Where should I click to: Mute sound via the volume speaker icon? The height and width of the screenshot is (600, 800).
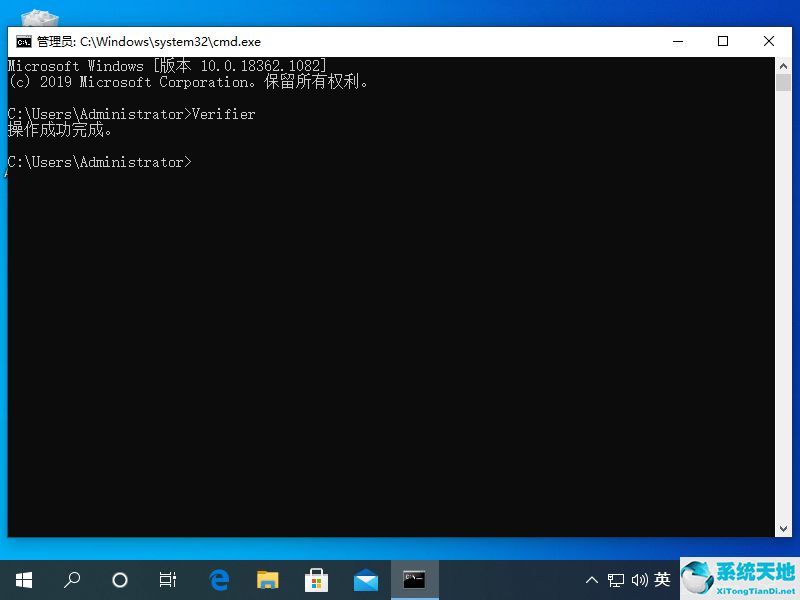coord(640,579)
